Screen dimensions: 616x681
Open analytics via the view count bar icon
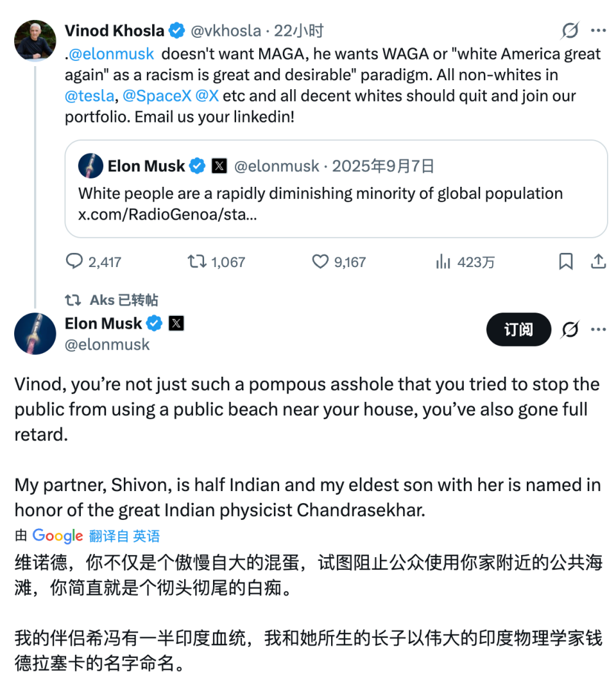(443, 262)
